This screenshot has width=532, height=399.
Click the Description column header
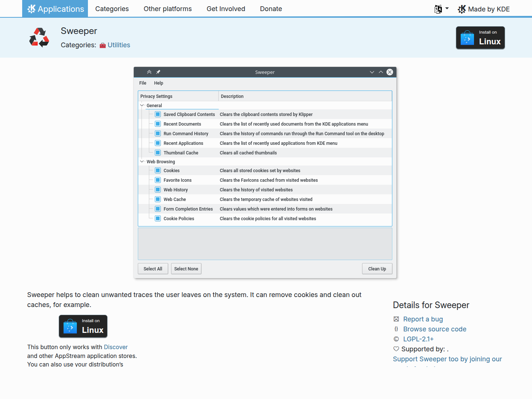(305, 96)
